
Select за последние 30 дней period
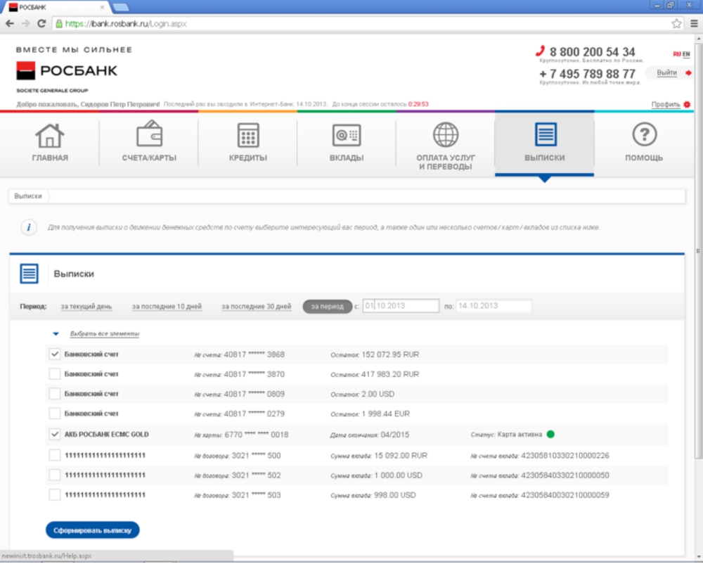(x=256, y=307)
